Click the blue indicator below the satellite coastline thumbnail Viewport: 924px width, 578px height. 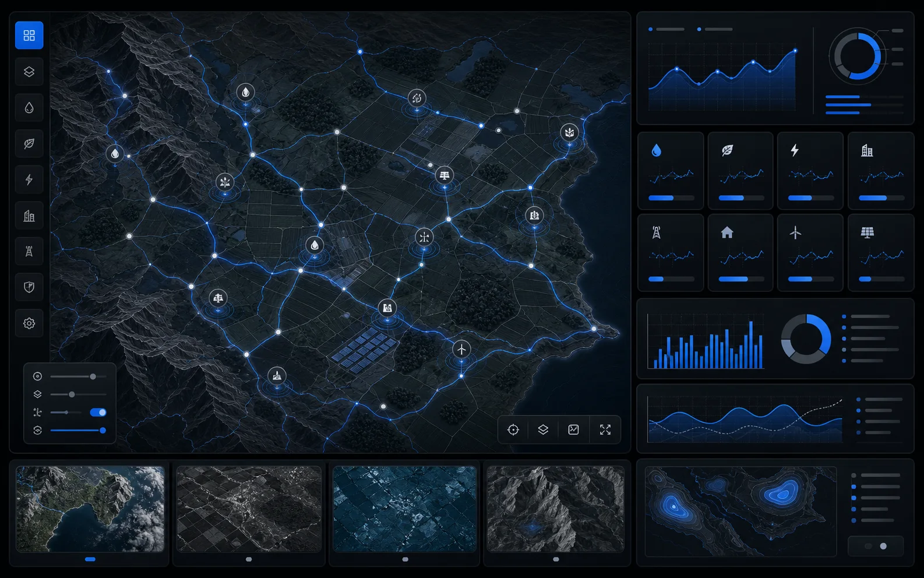pos(90,559)
